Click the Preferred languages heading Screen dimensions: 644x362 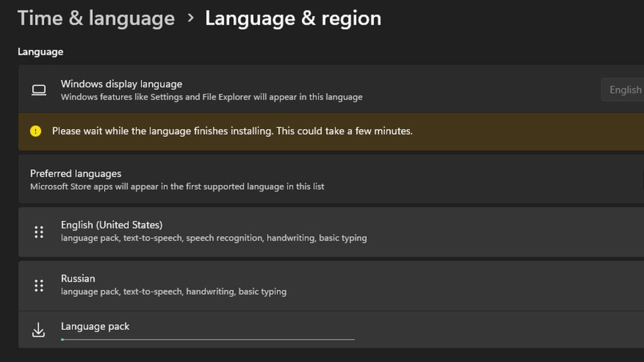[x=75, y=173]
